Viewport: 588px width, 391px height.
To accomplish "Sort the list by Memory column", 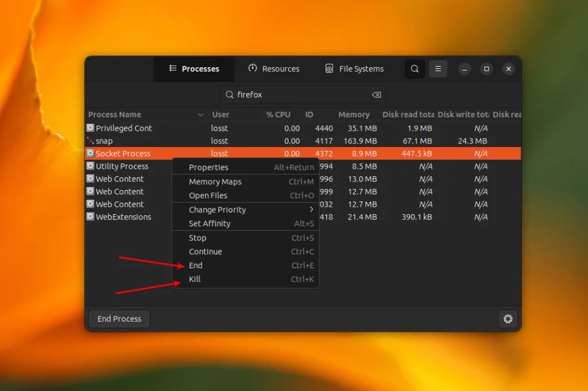I will pos(354,115).
